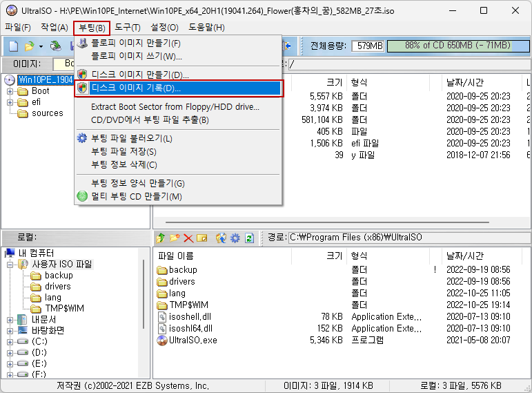Sort local files by 크기 column
This screenshot has width=532, height=393.
pyautogui.click(x=319, y=256)
